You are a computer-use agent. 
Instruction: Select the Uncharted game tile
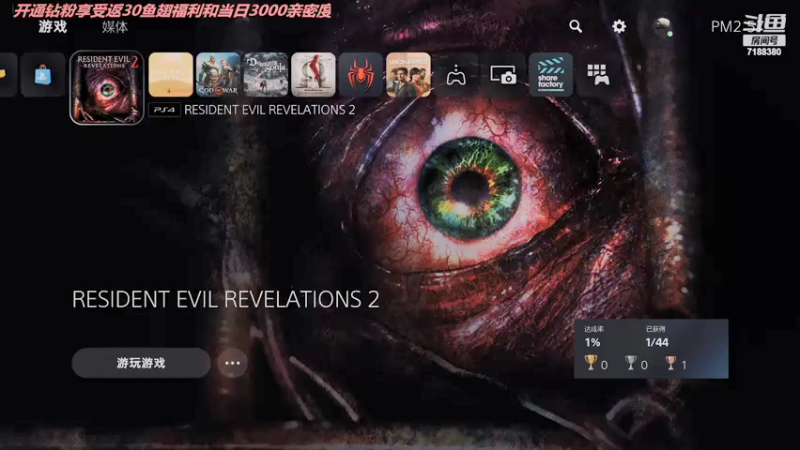click(x=408, y=74)
